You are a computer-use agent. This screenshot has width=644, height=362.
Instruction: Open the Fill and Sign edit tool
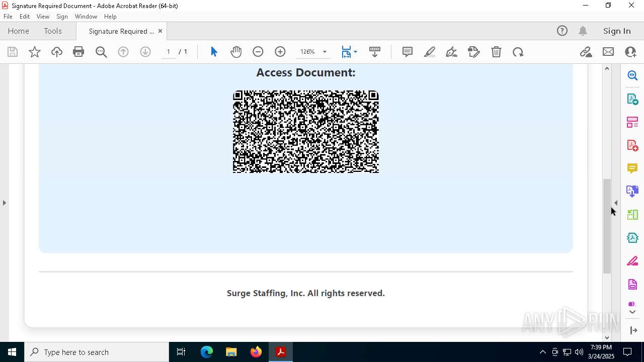tap(474, 52)
